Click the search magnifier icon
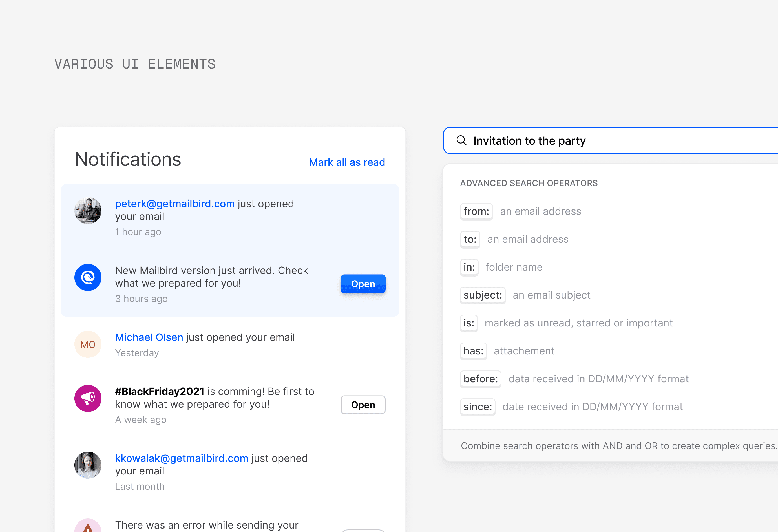 coord(461,140)
